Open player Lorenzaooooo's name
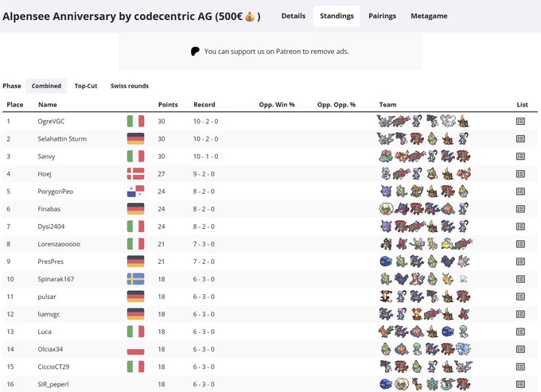The image size is (541, 392). pos(59,244)
